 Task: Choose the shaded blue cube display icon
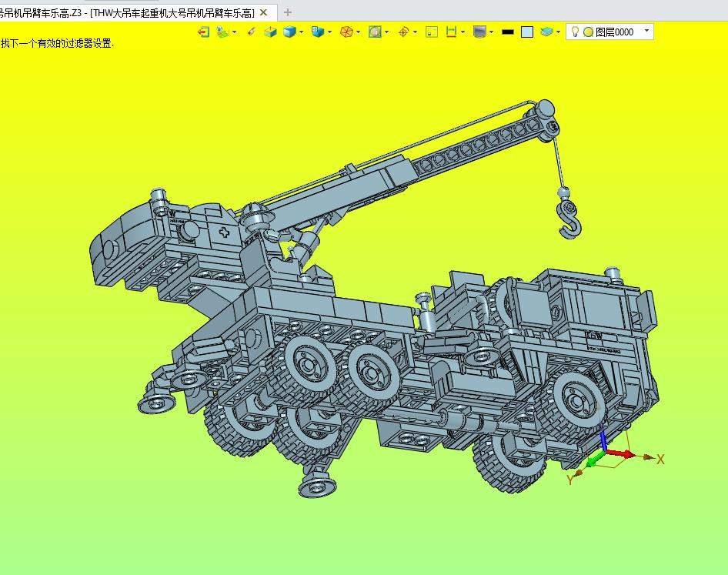[x=289, y=32]
